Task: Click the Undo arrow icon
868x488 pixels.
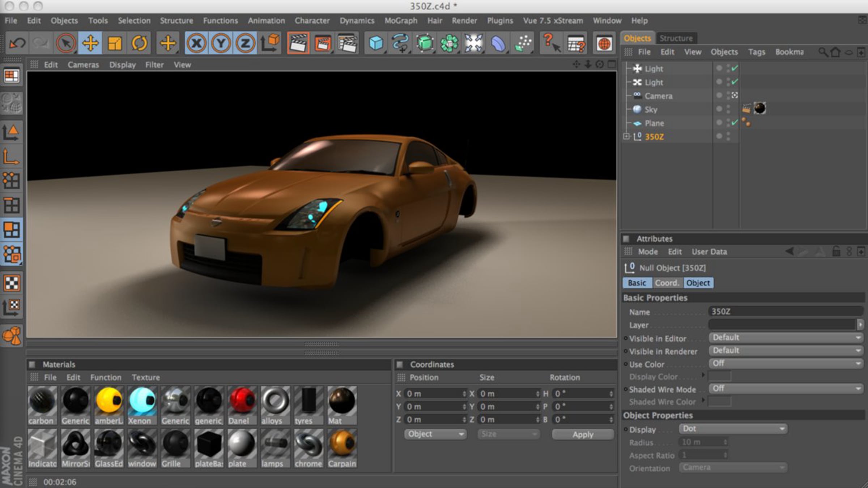Action: click(x=17, y=44)
